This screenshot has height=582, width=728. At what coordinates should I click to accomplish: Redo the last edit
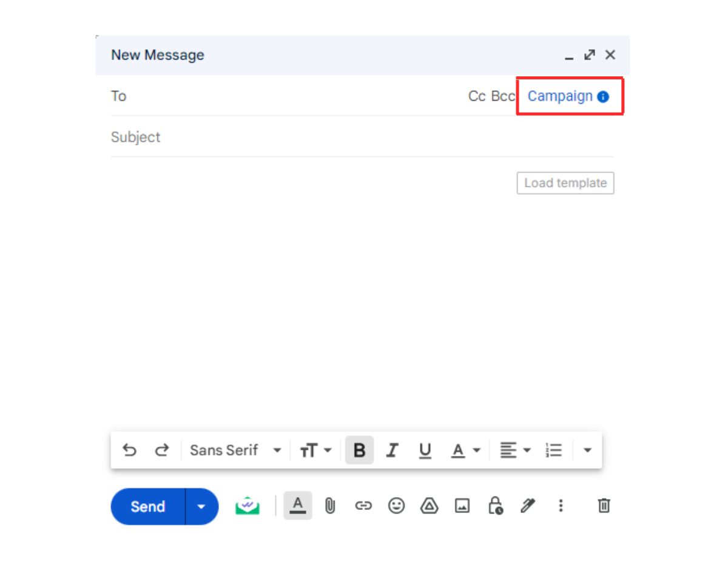pos(162,450)
